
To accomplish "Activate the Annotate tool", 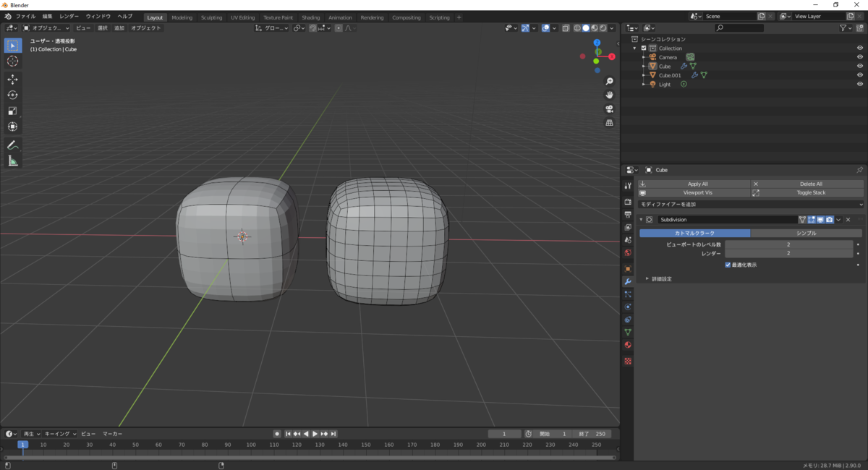I will coord(12,145).
